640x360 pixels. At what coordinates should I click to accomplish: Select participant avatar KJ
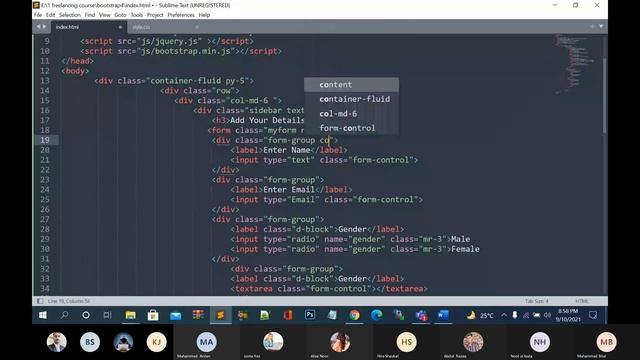pos(156,342)
